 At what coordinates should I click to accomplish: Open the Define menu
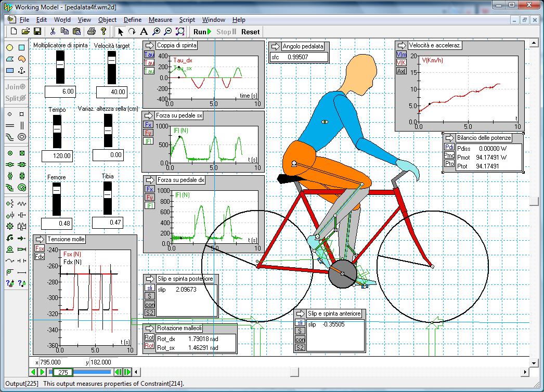(x=133, y=20)
